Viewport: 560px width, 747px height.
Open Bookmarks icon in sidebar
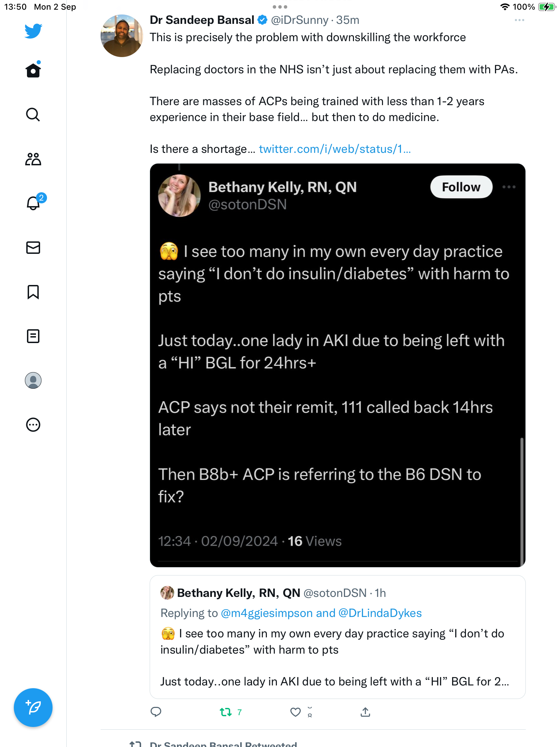coord(33,292)
